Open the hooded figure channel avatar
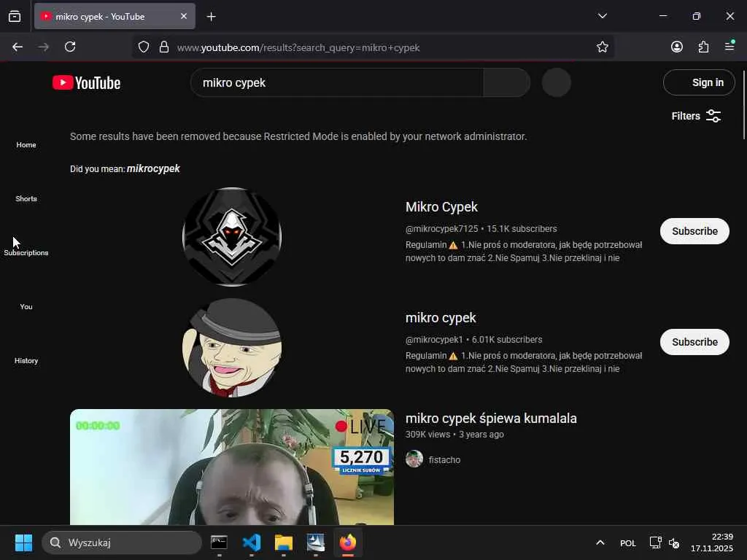This screenshot has height=560, width=747. pos(232,237)
